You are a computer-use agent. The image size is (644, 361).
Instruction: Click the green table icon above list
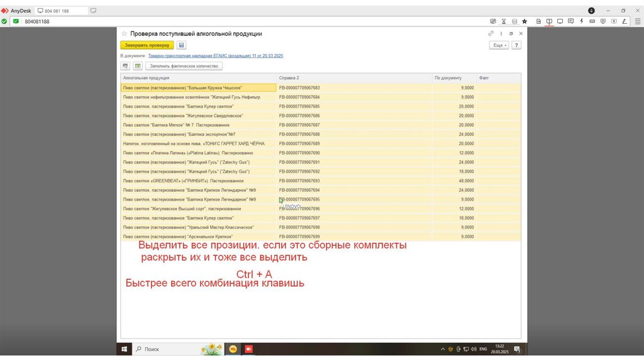point(138,66)
